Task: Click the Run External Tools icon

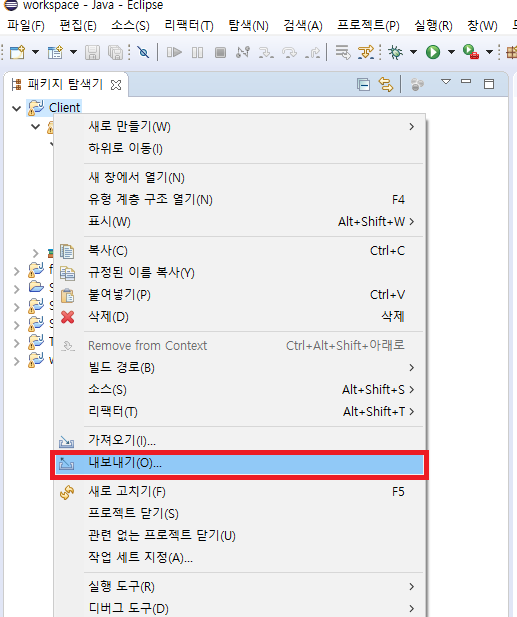Action: [471, 52]
